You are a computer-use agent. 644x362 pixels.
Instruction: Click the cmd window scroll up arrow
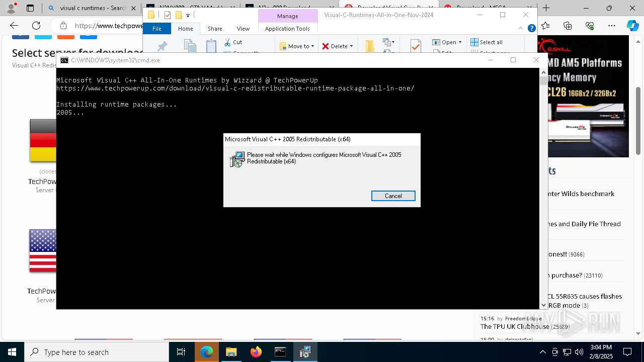[x=543, y=72]
